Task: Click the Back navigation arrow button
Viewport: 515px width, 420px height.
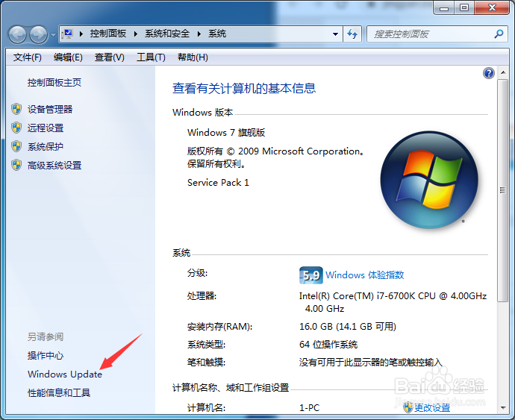Action: (x=17, y=34)
